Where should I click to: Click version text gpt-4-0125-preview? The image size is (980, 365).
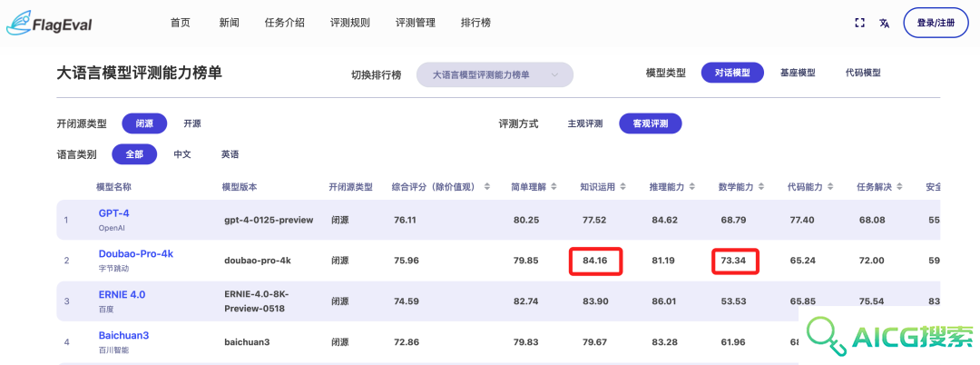pyautogui.click(x=269, y=220)
